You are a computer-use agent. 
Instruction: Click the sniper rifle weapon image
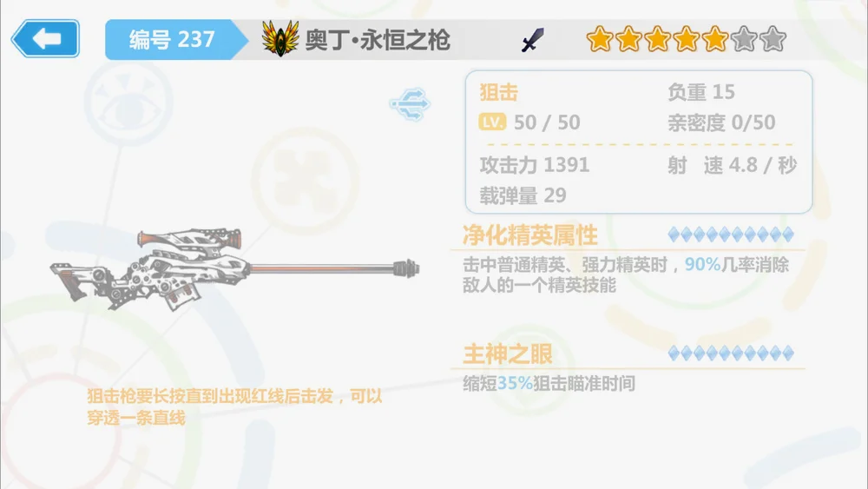click(234, 268)
